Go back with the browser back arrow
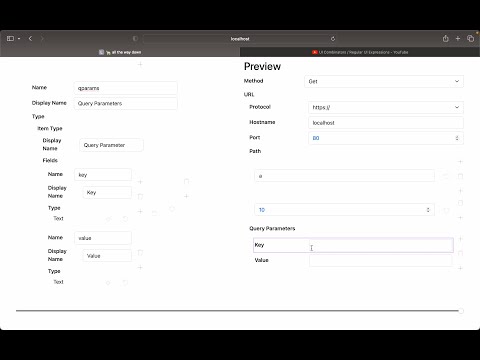Screen dimensions: 480x360 tap(30, 39)
